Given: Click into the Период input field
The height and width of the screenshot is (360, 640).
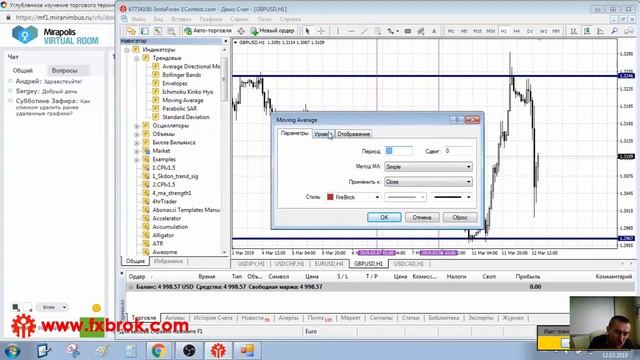Looking at the screenshot, I should click(x=399, y=151).
